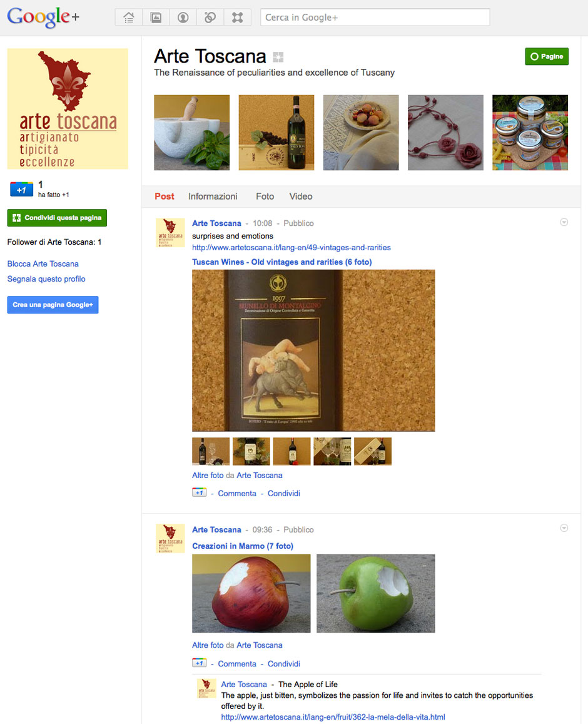
Task: Expand options menu of the 09:36 post
Action: pyautogui.click(x=564, y=528)
